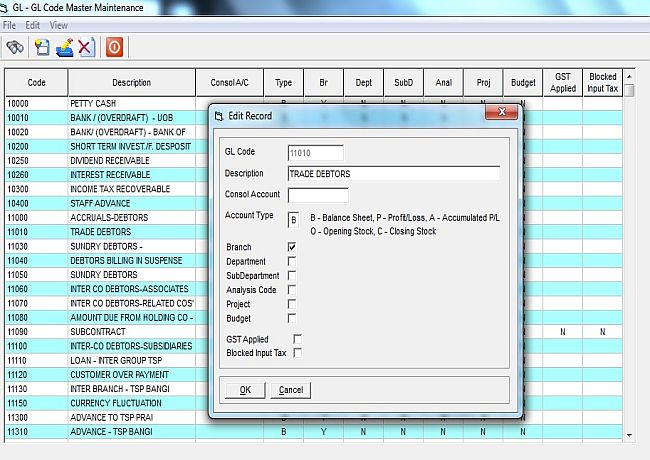Screen dimensions: 650x460
Task: Toggle the Analysis Code checkbox
Action: coord(292,290)
